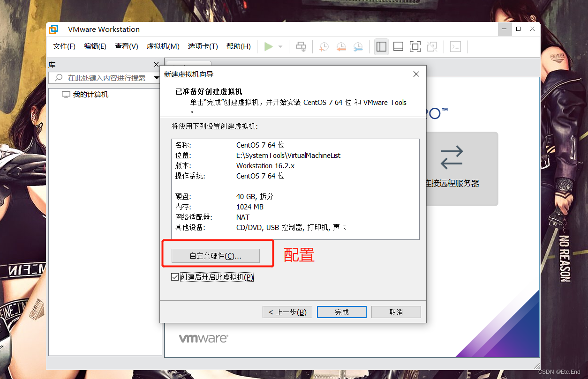
Task: Click the location value E:\SystemTools\VirtualMachineList
Action: coord(288,156)
